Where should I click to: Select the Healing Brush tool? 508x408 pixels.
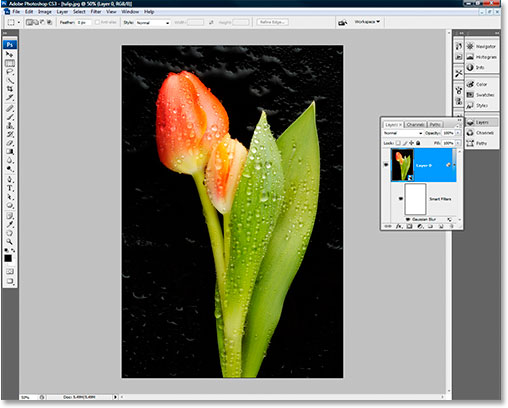click(10, 108)
